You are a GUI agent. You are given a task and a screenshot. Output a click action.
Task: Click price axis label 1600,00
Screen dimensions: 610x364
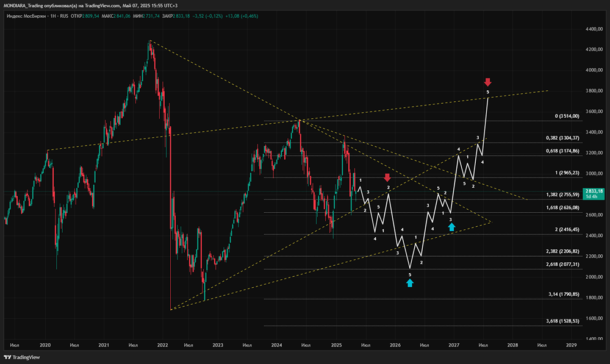click(594, 318)
